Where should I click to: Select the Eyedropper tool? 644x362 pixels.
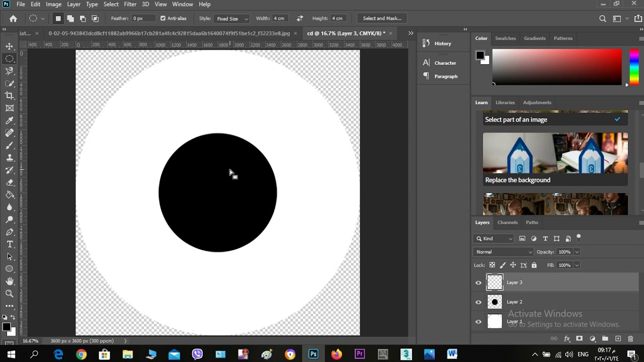coord(10,121)
